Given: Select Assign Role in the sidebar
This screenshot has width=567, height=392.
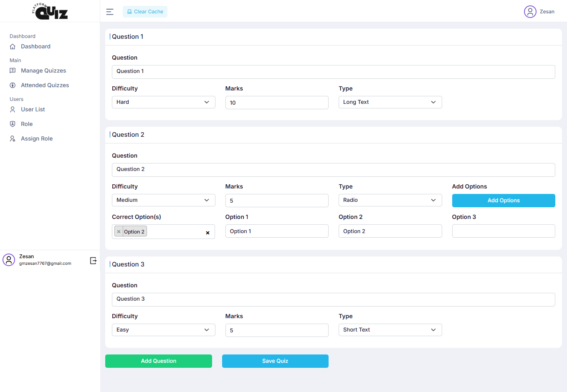Looking at the screenshot, I should pyautogui.click(x=37, y=139).
